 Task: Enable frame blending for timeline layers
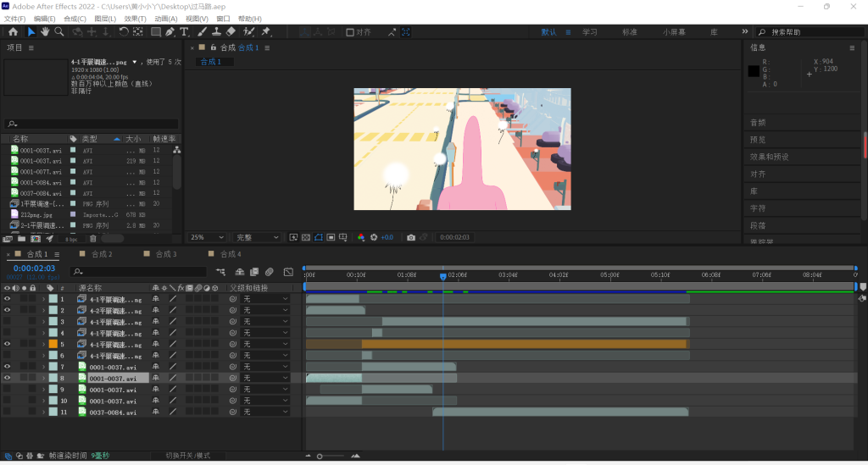(254, 272)
